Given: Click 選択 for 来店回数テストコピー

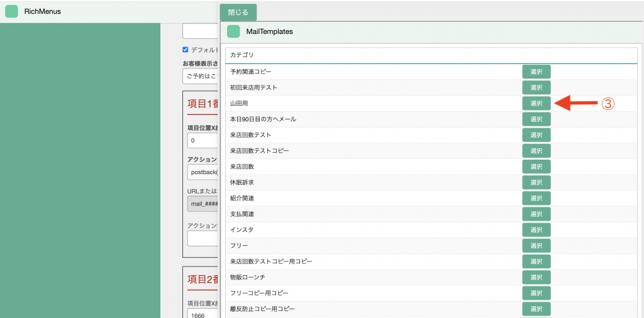Looking at the screenshot, I should pos(536,151).
